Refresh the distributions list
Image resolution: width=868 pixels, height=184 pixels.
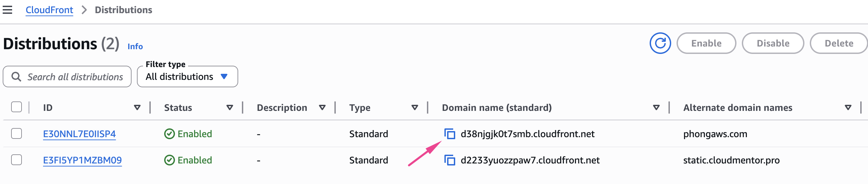[x=660, y=43]
